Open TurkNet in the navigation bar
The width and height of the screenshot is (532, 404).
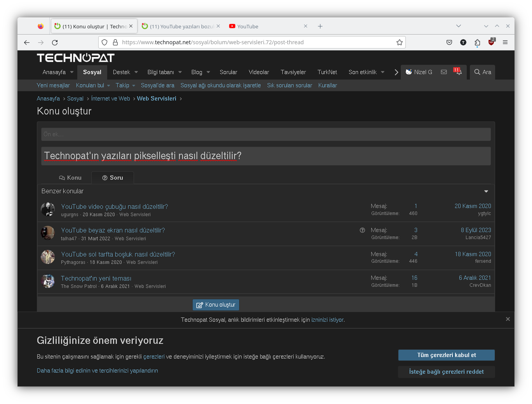[327, 72]
